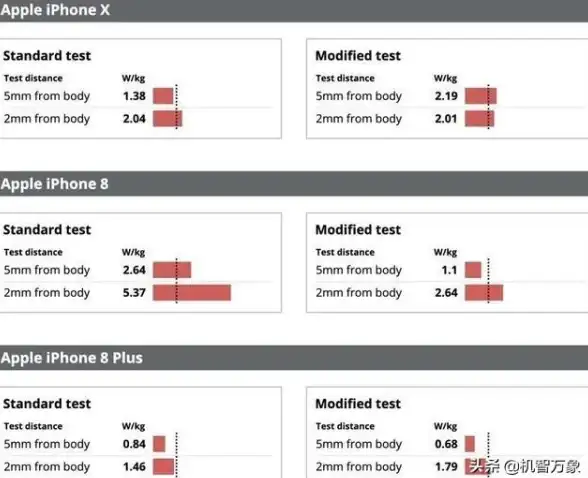Image resolution: width=588 pixels, height=478 pixels.
Task: Click iPhone X Standard test title
Action: pos(47,55)
